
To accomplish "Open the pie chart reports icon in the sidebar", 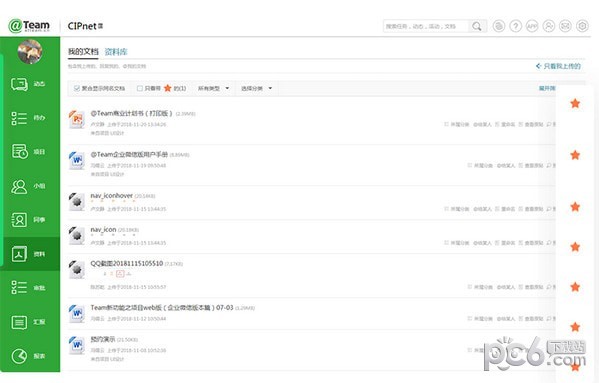I will pos(19,356).
